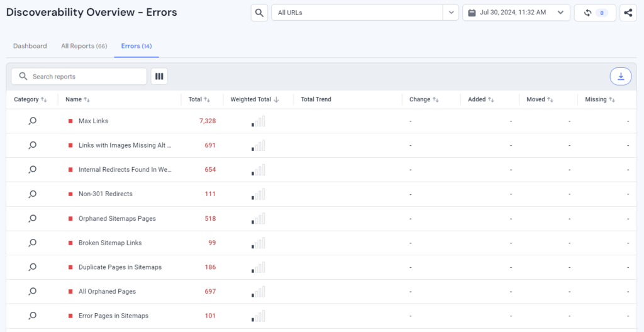
Task: Click category magnifier icon for Max Links
Action: pyautogui.click(x=33, y=121)
